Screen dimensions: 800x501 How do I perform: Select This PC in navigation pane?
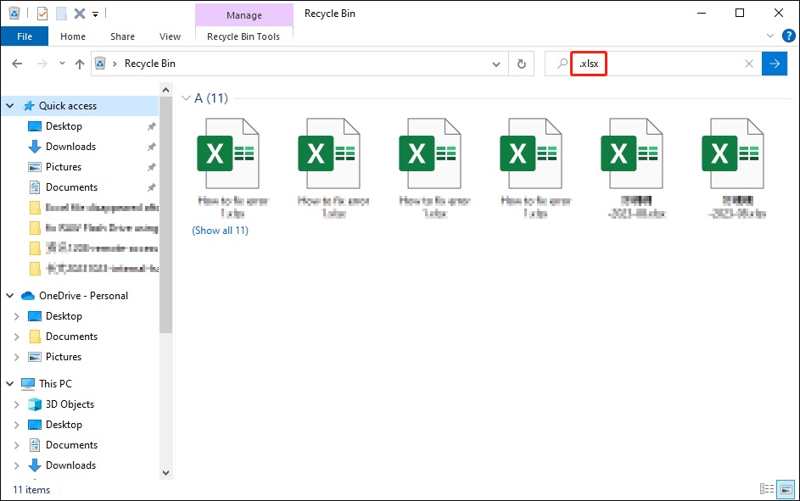tap(55, 383)
